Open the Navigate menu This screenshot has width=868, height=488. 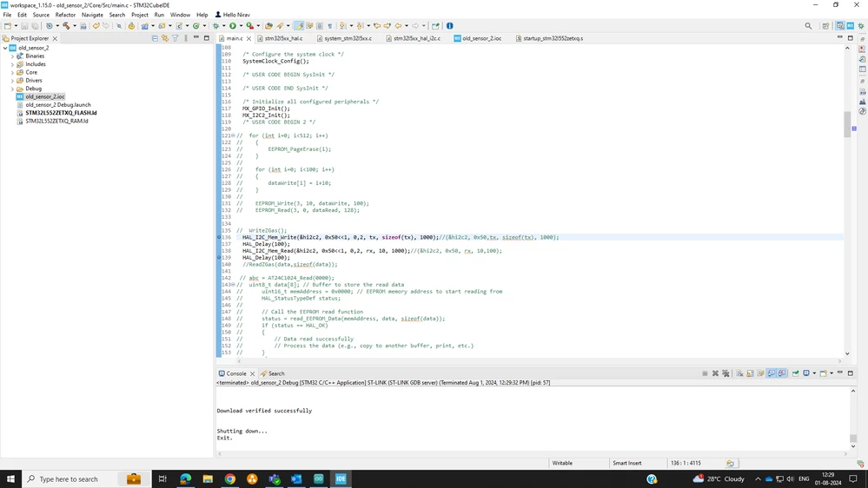pos(92,15)
